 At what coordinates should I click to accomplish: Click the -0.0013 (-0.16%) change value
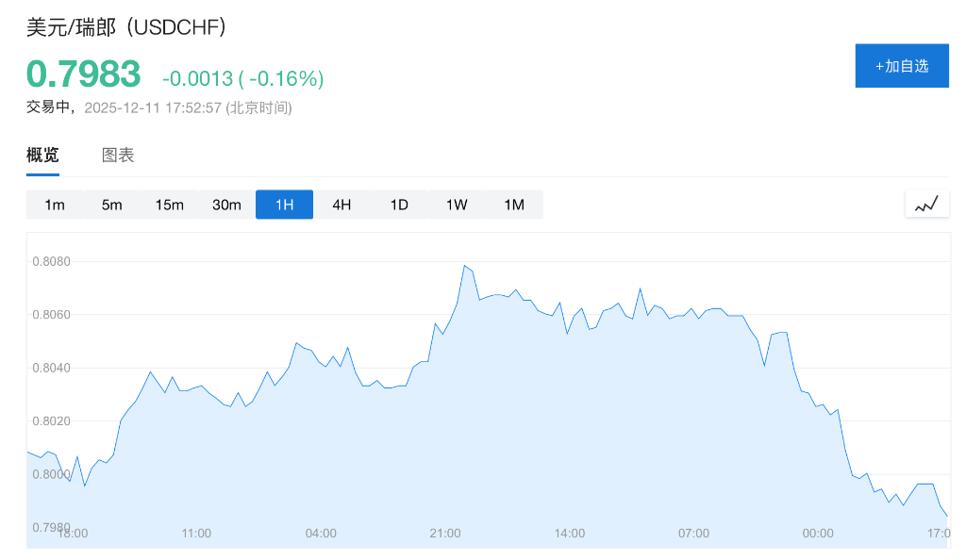pos(242,78)
